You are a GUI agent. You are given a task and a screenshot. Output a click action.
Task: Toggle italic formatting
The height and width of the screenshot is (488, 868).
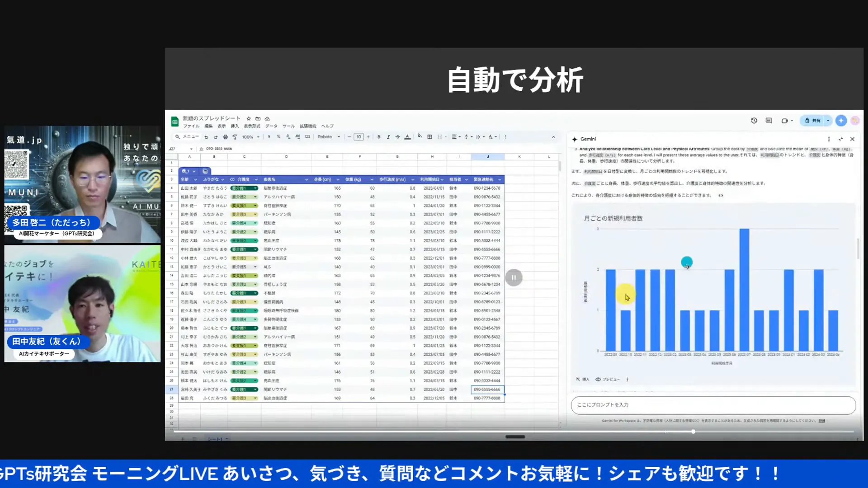pos(388,137)
